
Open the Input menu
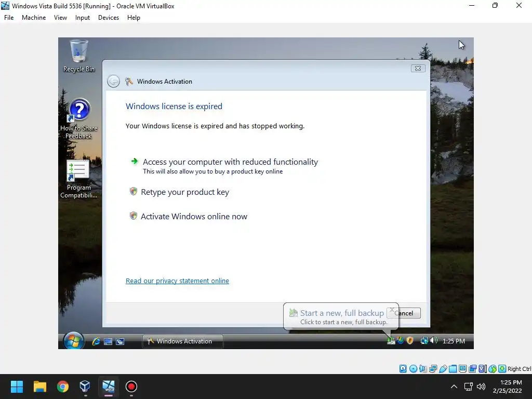pyautogui.click(x=83, y=18)
